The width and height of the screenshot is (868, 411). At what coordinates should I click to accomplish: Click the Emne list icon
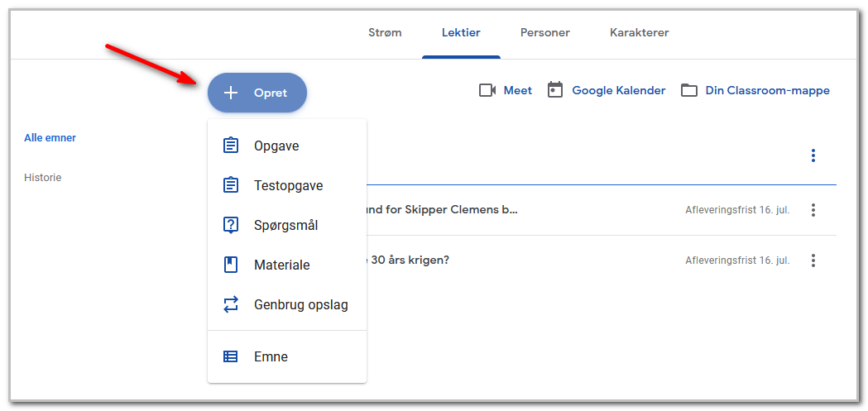[x=230, y=356]
